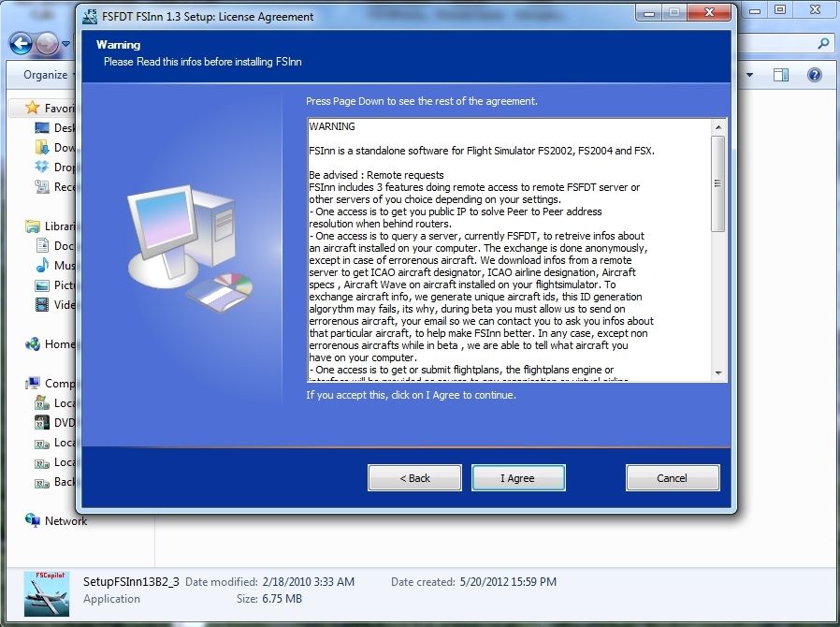
Task: Click the license scrollbar down arrow
Action: point(718,373)
